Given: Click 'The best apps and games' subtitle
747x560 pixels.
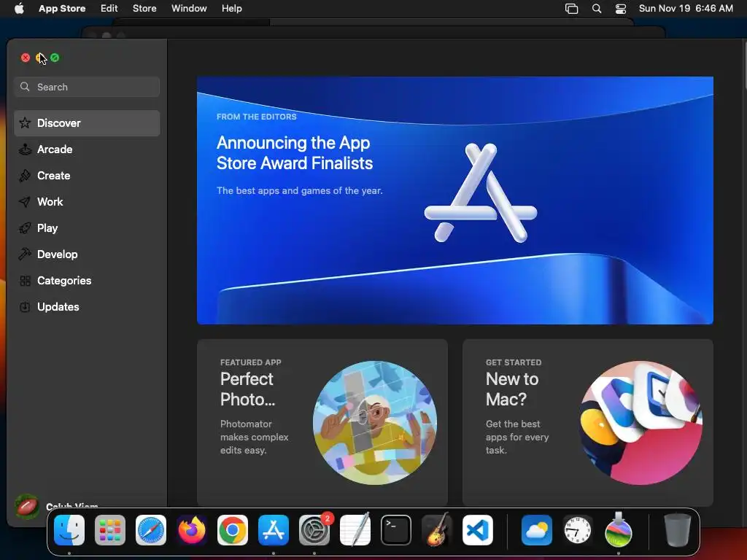Looking at the screenshot, I should pos(299,190).
